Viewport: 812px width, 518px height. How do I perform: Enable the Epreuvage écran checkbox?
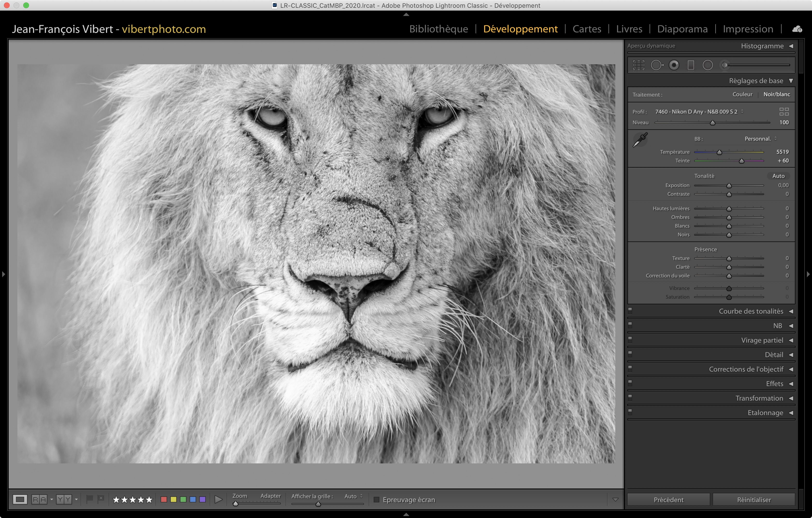click(377, 499)
